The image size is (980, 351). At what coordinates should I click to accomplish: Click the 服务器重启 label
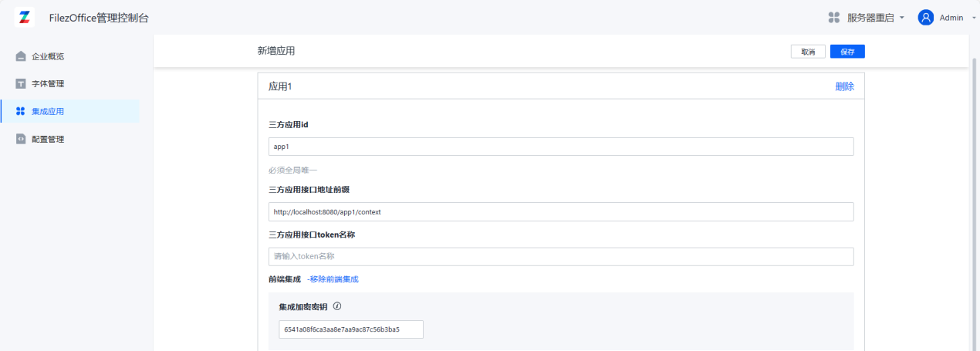pos(870,18)
